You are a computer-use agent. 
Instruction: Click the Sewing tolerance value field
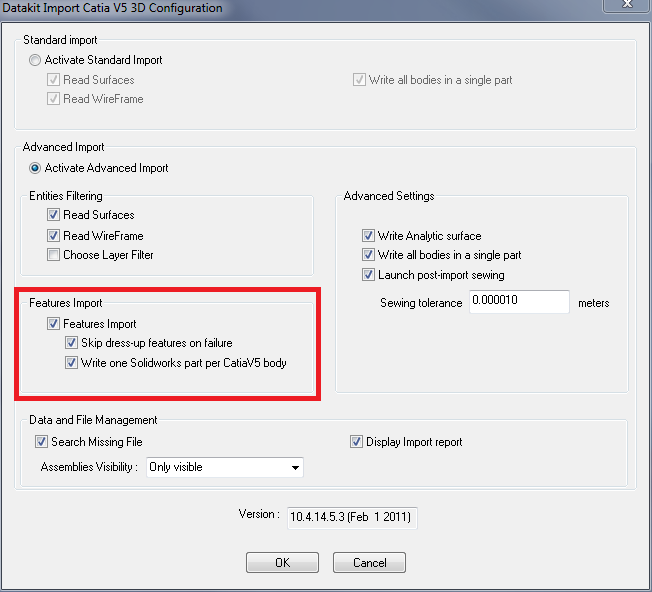(x=518, y=302)
